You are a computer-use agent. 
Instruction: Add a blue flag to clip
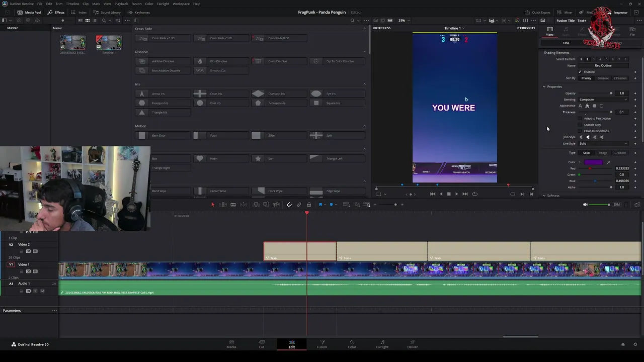320,205
